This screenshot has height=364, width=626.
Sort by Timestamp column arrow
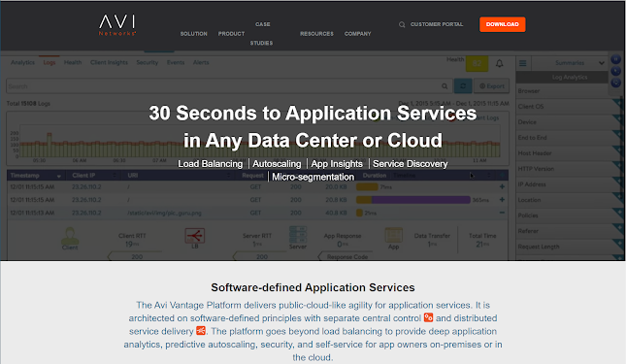59,176
